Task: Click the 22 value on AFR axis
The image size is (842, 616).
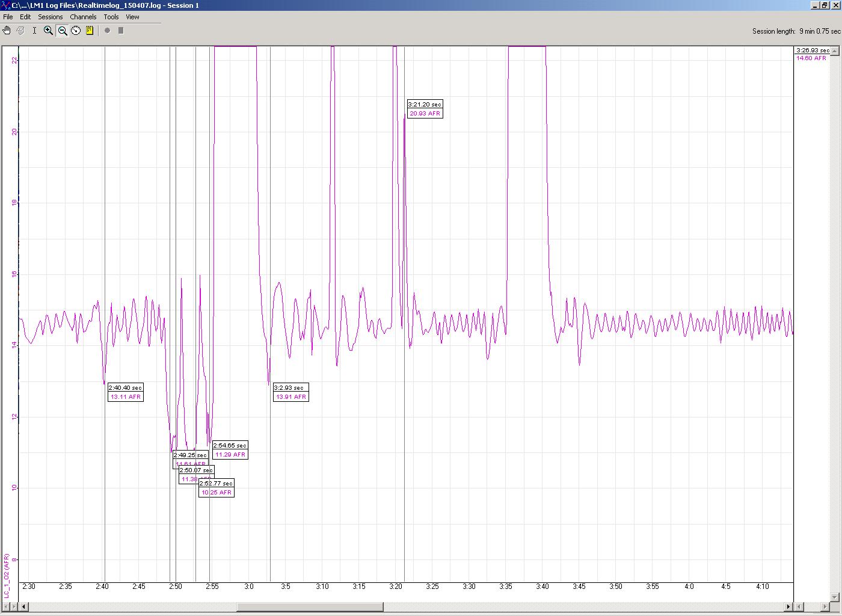Action: [x=14, y=60]
